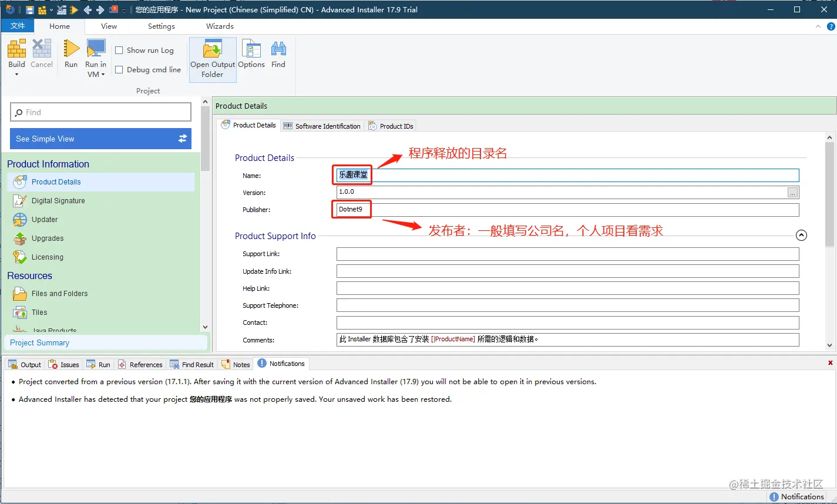
Task: Open the Options dialog from the ribbon
Action: (x=251, y=54)
